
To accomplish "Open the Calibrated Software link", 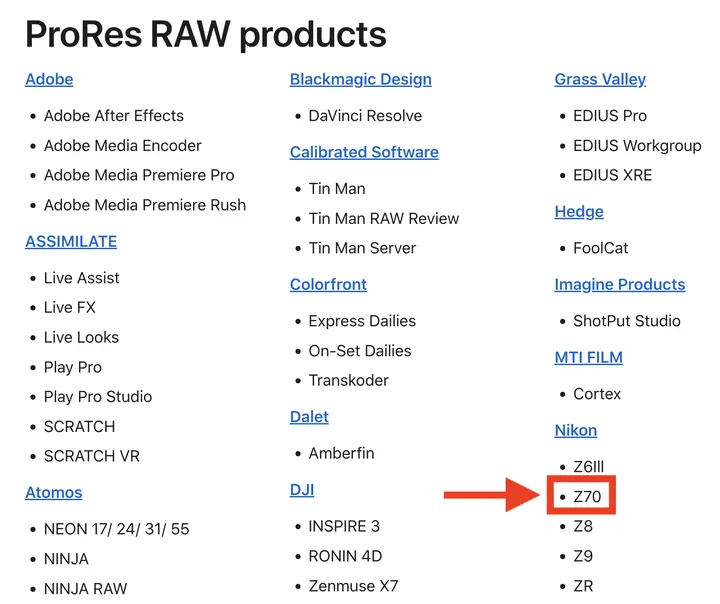I will [364, 152].
